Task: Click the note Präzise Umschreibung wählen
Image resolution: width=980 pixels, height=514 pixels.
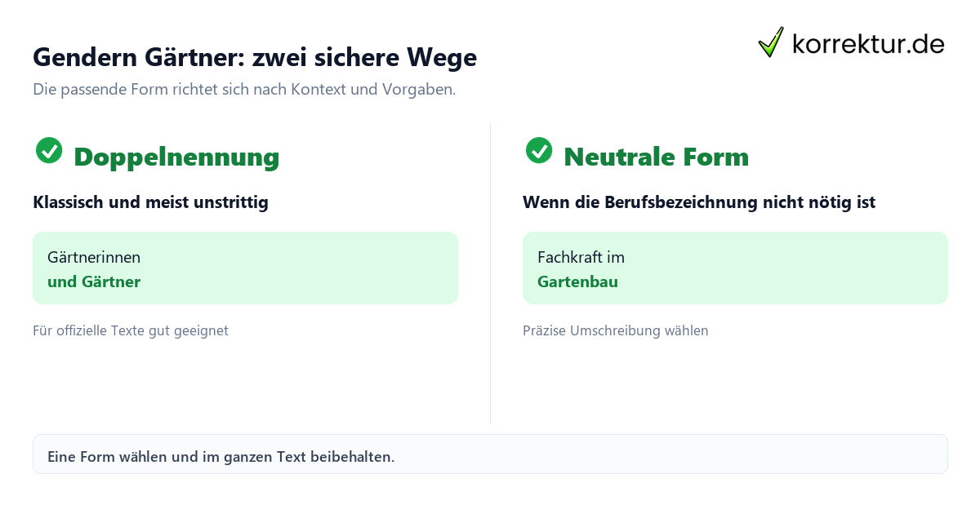Action: [x=616, y=331]
